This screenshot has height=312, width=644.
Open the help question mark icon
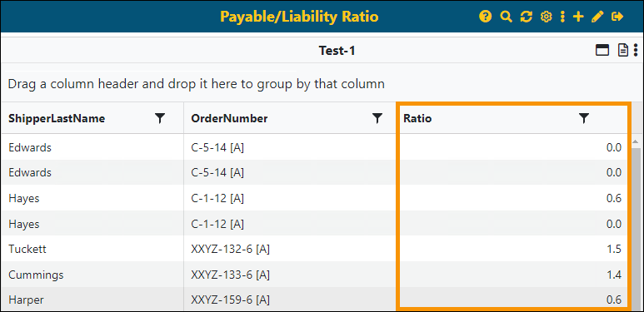coord(485,17)
